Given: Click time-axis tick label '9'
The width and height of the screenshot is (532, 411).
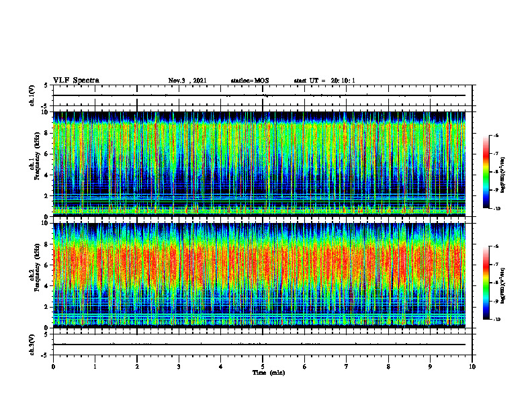Looking at the screenshot, I should coord(430,367).
